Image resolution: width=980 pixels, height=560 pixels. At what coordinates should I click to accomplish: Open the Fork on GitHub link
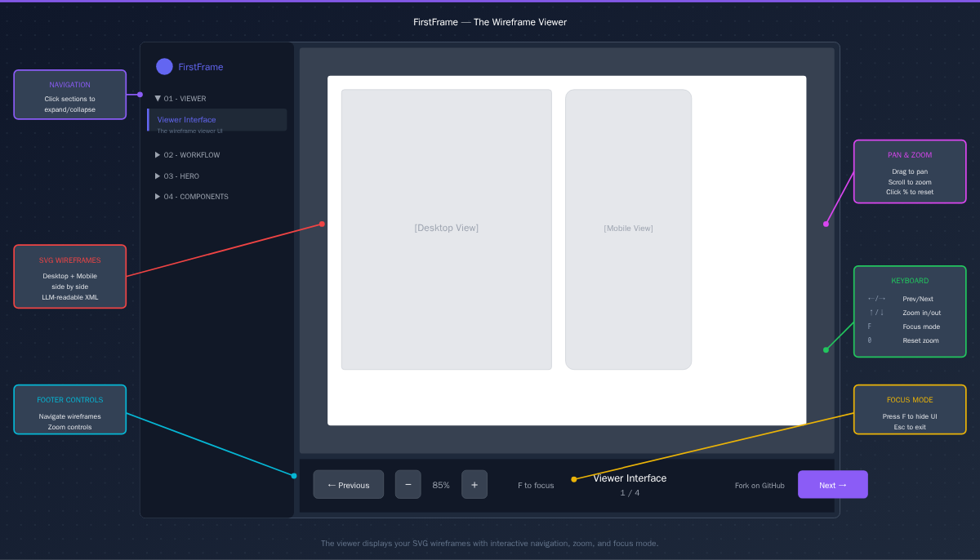click(759, 486)
